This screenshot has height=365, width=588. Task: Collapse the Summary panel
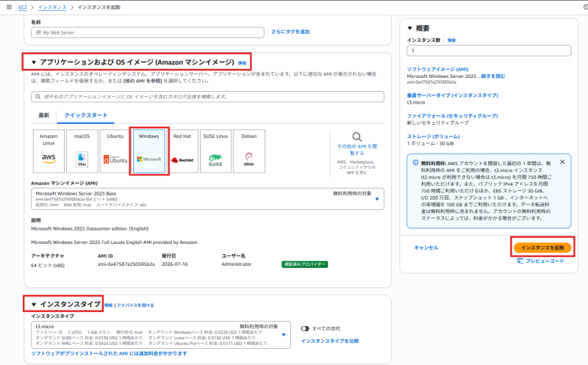(410, 29)
